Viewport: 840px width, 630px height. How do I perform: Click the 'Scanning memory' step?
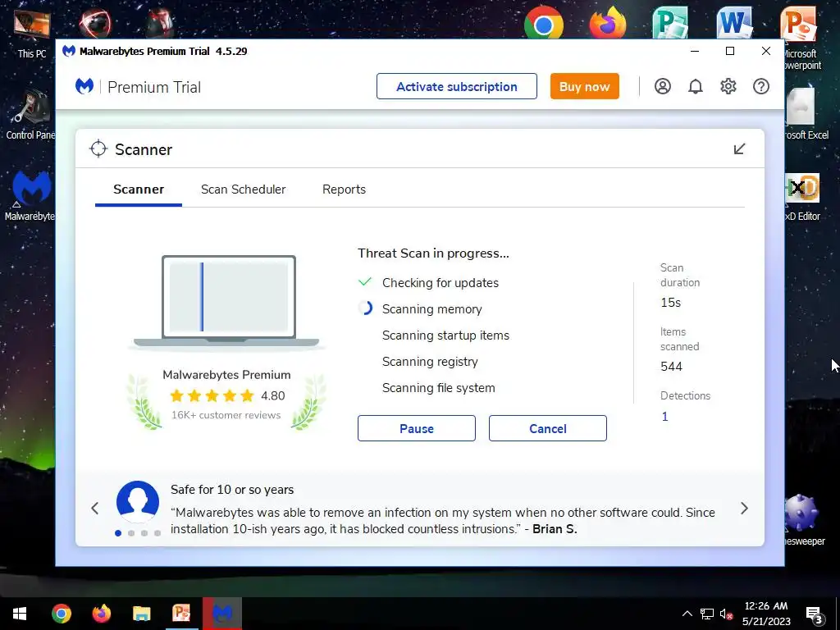click(431, 309)
